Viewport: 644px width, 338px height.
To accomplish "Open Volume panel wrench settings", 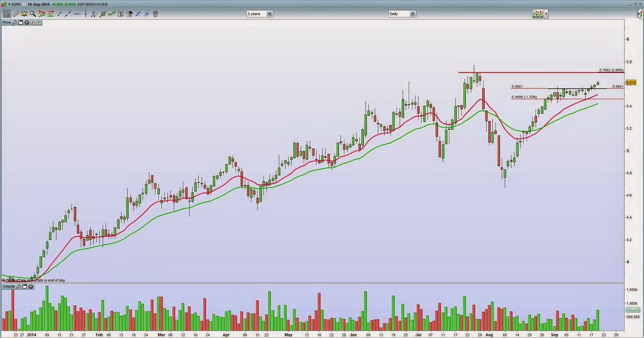I will tap(19, 286).
